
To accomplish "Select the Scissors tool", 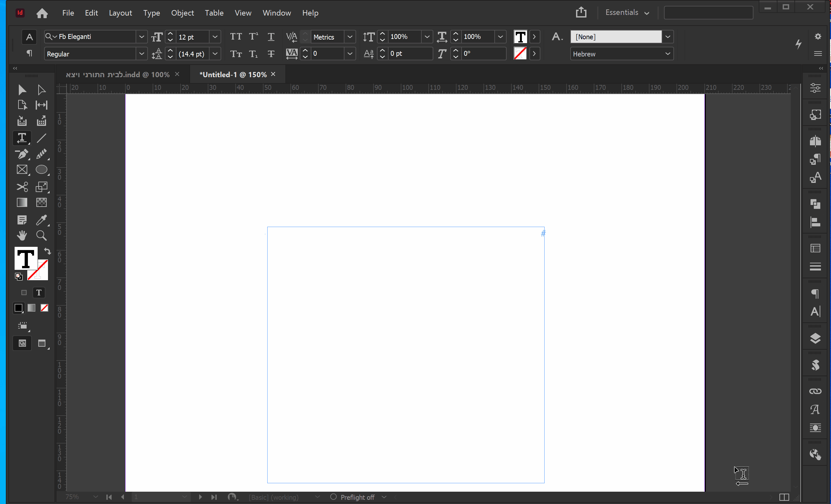I will pyautogui.click(x=22, y=186).
